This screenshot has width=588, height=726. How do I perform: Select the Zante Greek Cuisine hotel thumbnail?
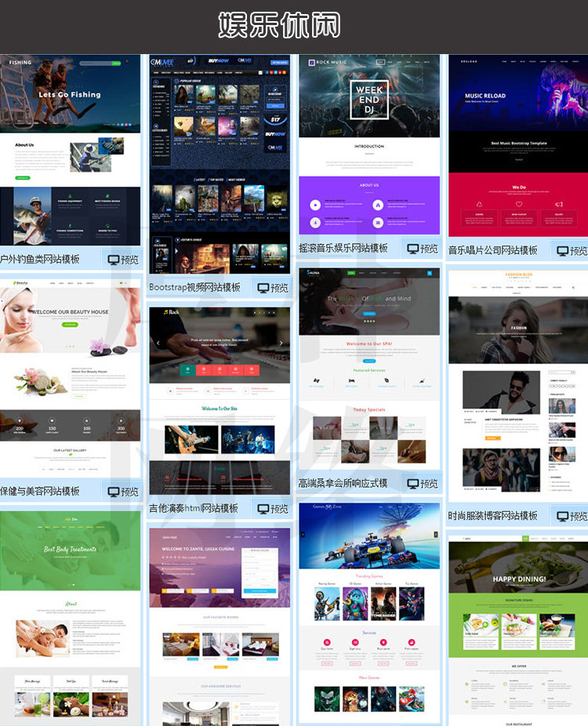pyautogui.click(x=220, y=627)
